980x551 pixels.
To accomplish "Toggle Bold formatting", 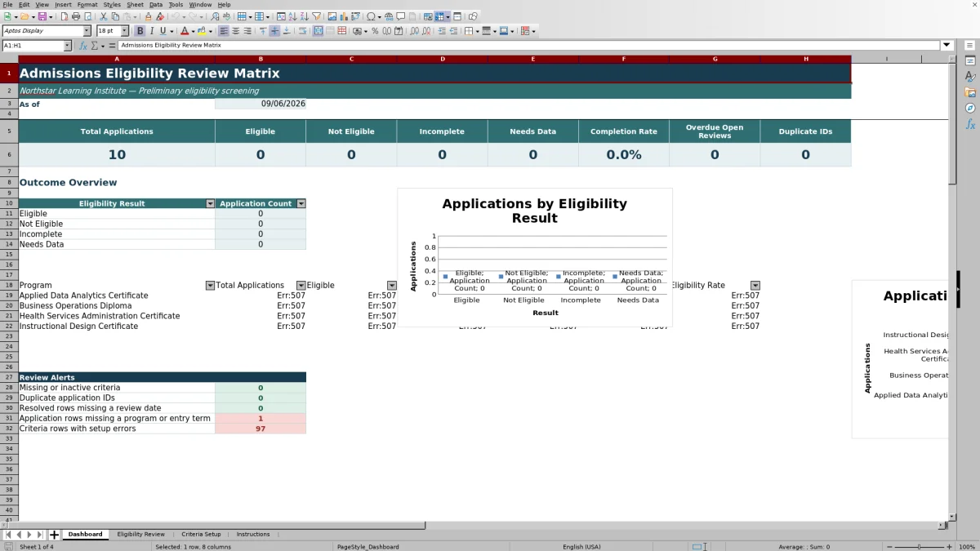I will (x=140, y=31).
